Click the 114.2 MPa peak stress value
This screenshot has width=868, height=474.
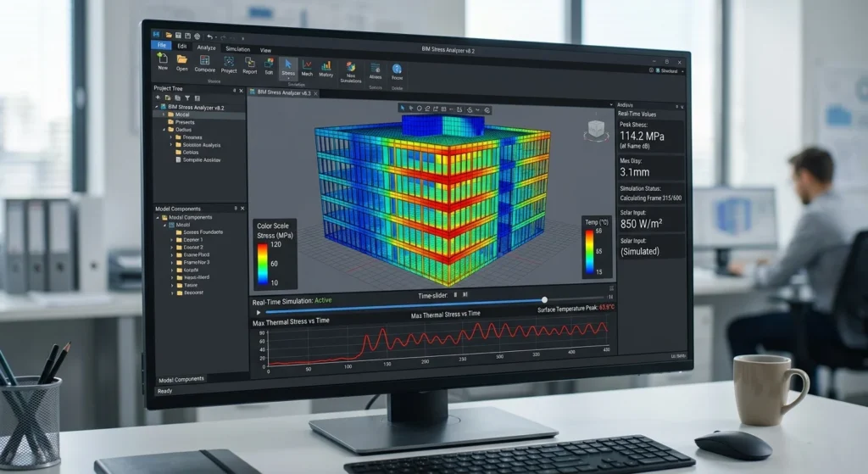642,137
